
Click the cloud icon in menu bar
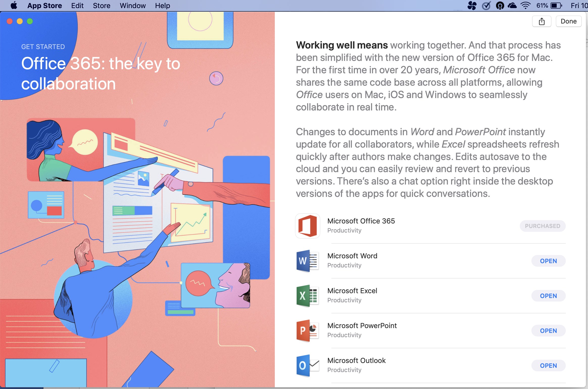512,5
